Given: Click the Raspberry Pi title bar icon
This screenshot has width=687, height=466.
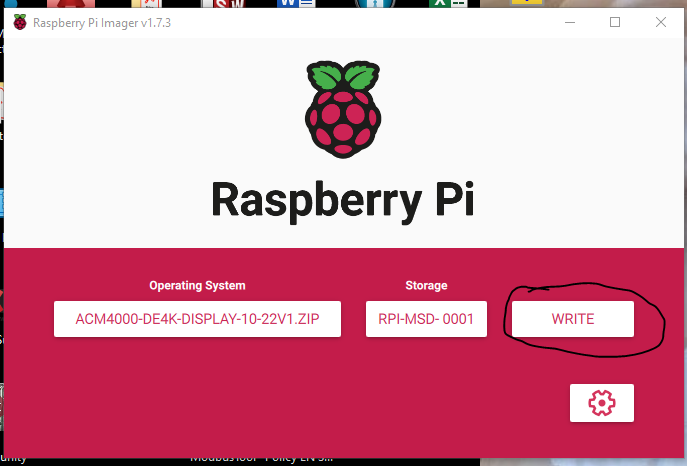Looking at the screenshot, I should point(20,22).
